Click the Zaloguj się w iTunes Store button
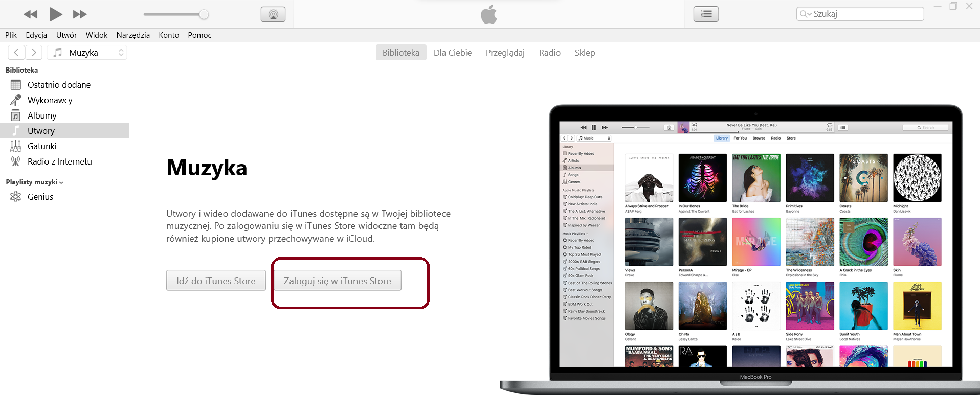Screen dimensions: 980x395 (x=338, y=281)
